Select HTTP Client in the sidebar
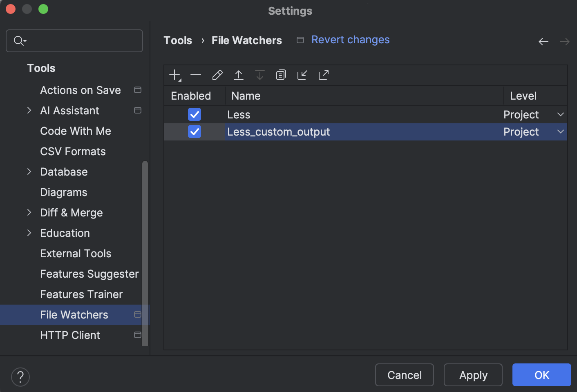Screen dimensions: 577x392 tap(70, 335)
